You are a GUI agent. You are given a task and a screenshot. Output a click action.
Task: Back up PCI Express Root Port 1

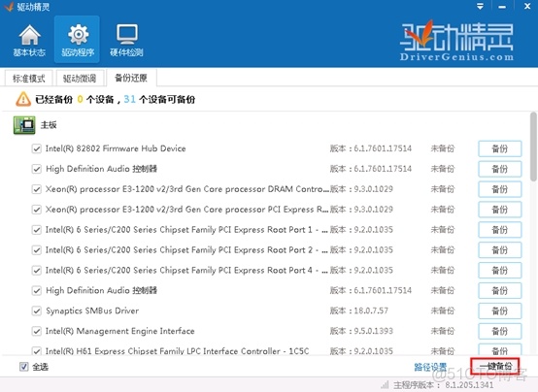point(499,230)
